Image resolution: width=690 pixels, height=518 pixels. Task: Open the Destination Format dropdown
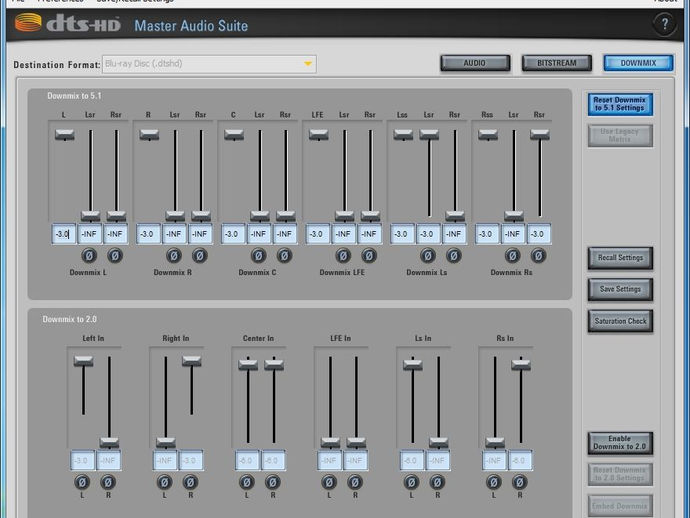coord(209,64)
